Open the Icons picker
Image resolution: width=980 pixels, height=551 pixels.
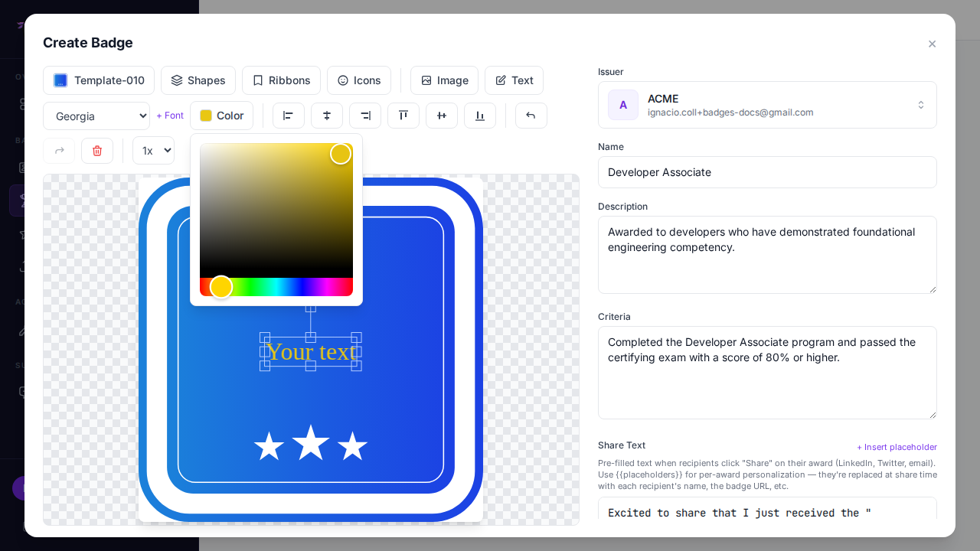coord(359,80)
